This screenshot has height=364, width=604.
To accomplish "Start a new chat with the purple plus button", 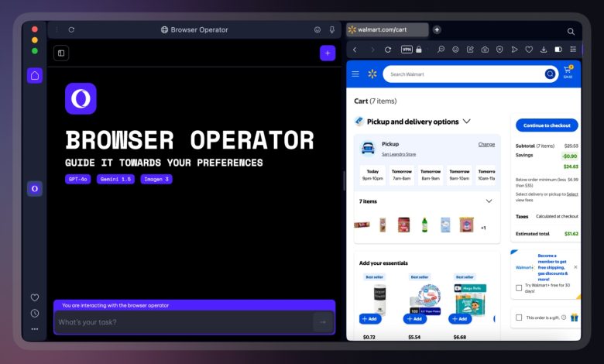I will (328, 53).
